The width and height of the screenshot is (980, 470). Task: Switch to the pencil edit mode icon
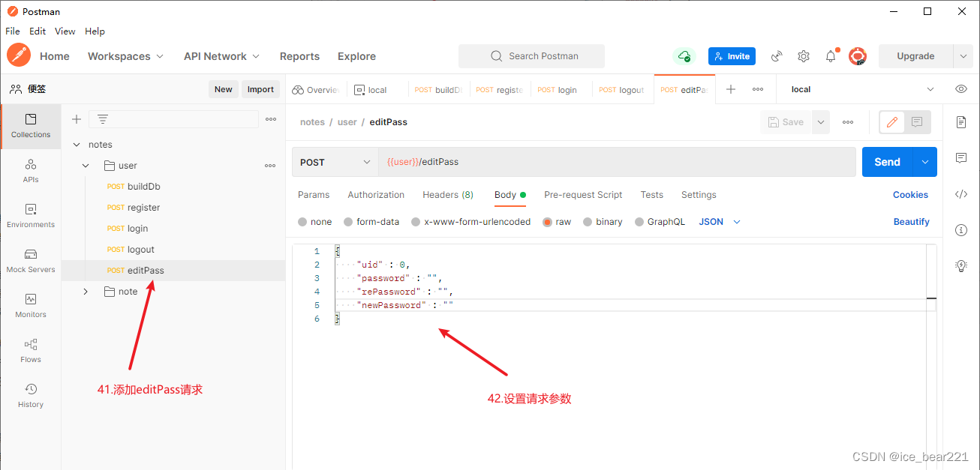pyautogui.click(x=892, y=122)
